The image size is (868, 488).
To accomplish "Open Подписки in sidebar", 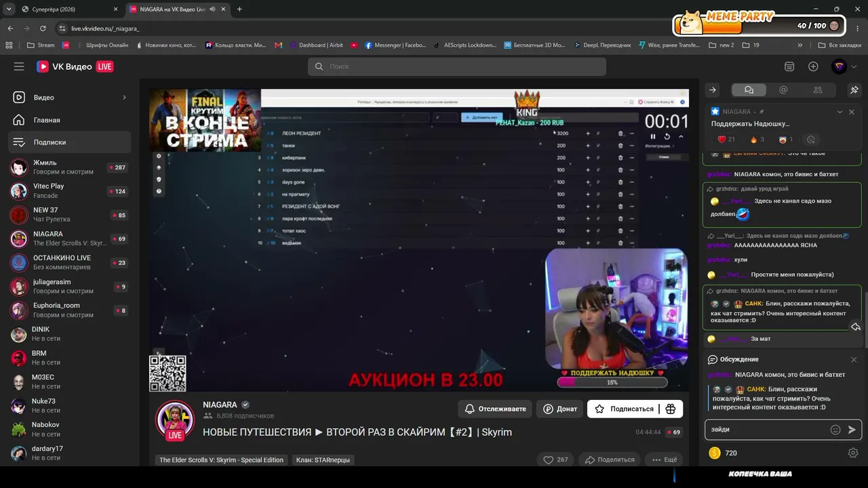I will point(70,142).
